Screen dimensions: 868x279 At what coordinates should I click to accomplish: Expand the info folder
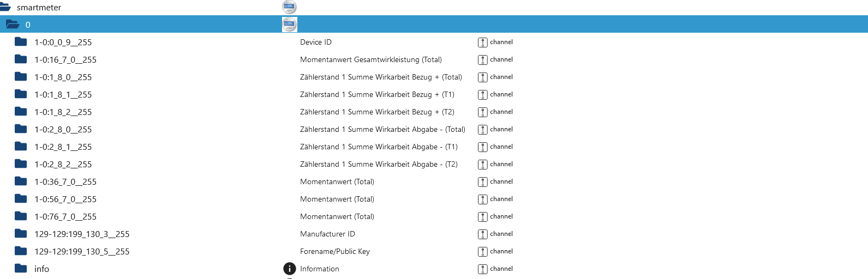21,269
